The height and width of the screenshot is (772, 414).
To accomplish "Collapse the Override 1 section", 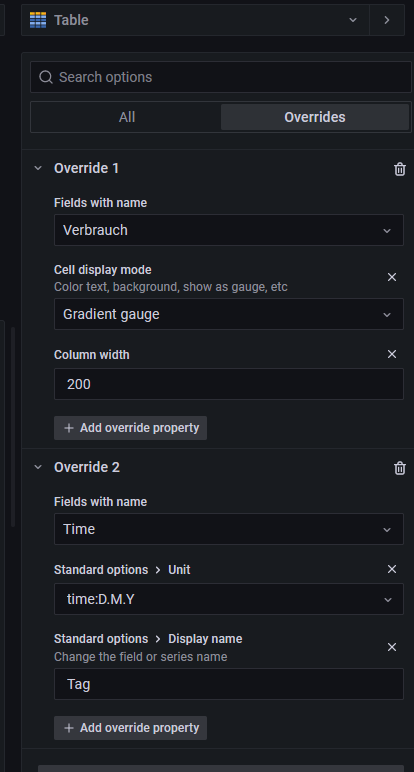I will pyautogui.click(x=38, y=168).
